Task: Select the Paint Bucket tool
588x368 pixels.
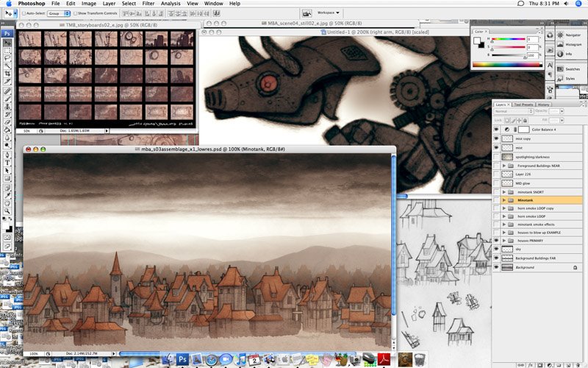Action: click(x=7, y=130)
